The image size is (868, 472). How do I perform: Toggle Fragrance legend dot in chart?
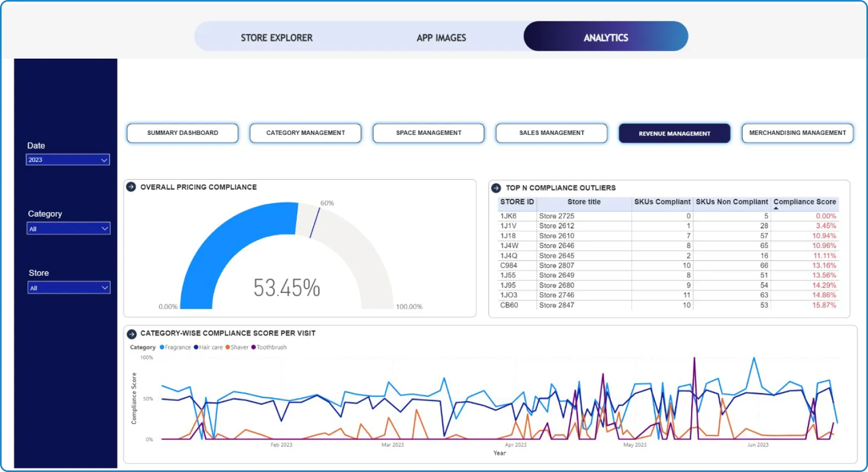click(x=162, y=347)
